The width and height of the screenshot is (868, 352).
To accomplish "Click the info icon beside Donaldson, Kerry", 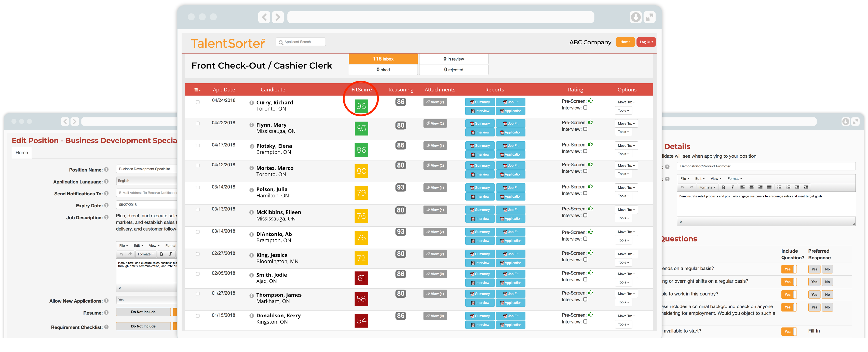I will pos(251,316).
